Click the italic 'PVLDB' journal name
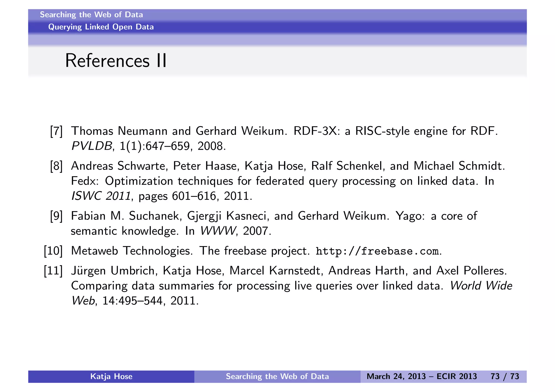 point(92,146)
